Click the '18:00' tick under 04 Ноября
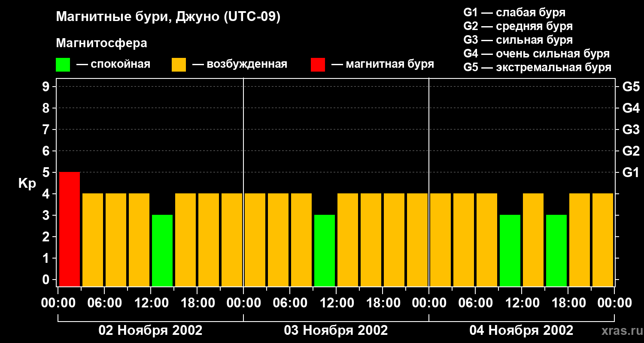Viewport: 644px width, 343px height. pos(568,303)
